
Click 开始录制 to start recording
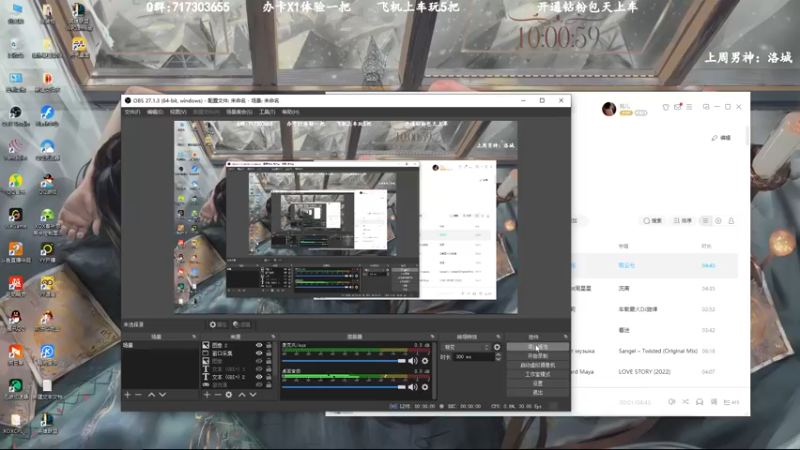pyautogui.click(x=537, y=356)
